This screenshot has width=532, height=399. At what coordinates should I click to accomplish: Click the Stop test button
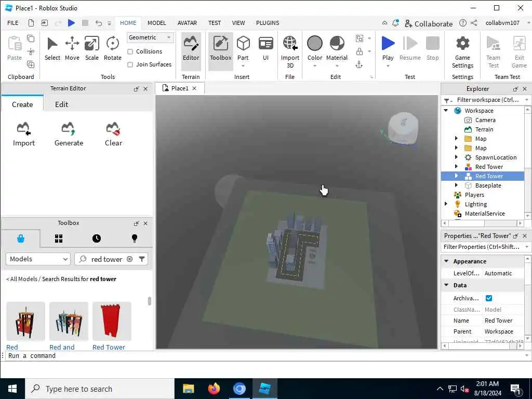[433, 49]
